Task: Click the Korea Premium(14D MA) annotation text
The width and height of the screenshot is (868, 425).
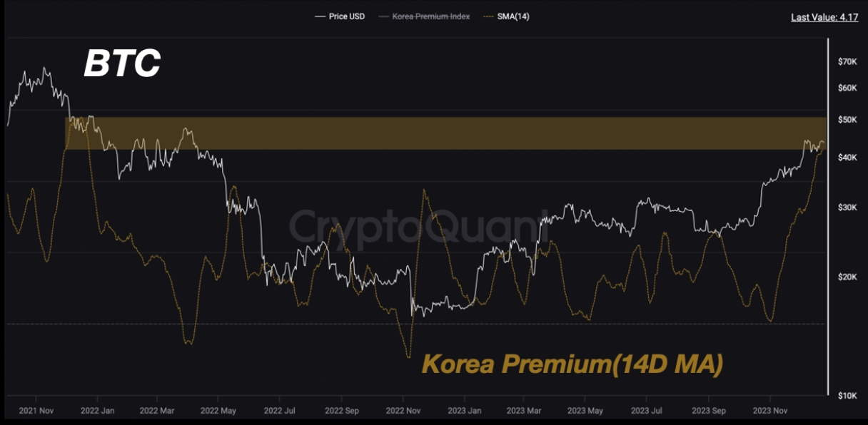Action: click(572, 364)
